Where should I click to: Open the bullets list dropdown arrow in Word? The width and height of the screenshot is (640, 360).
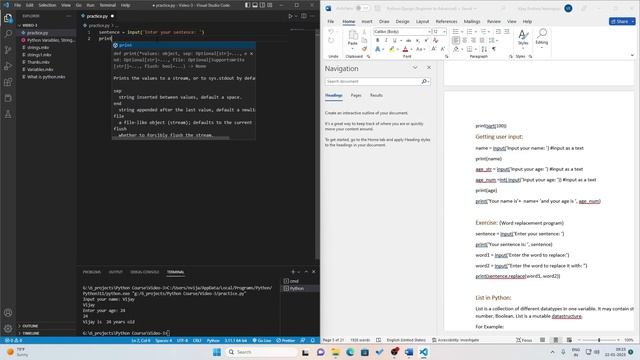462,31
